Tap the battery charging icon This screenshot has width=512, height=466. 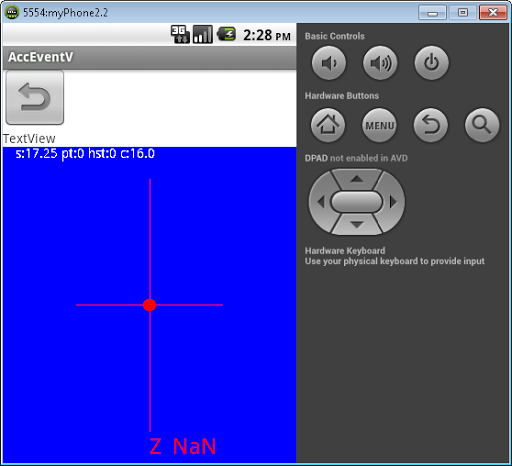(226, 34)
